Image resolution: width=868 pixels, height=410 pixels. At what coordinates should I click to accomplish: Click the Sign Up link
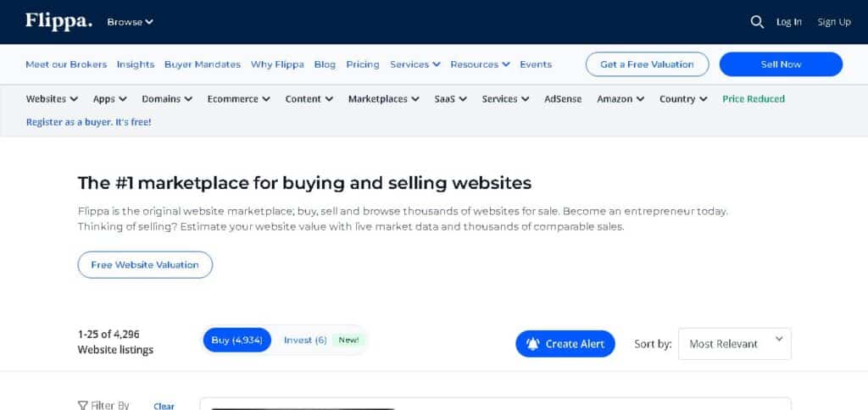pyautogui.click(x=834, y=22)
